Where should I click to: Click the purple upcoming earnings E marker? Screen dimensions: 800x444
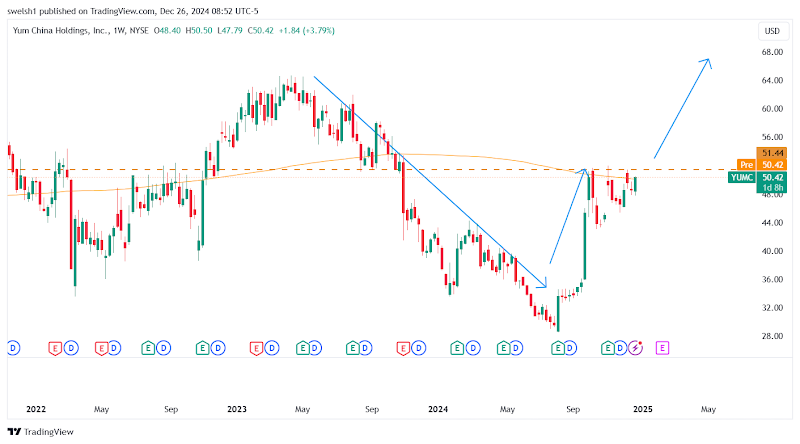662,348
